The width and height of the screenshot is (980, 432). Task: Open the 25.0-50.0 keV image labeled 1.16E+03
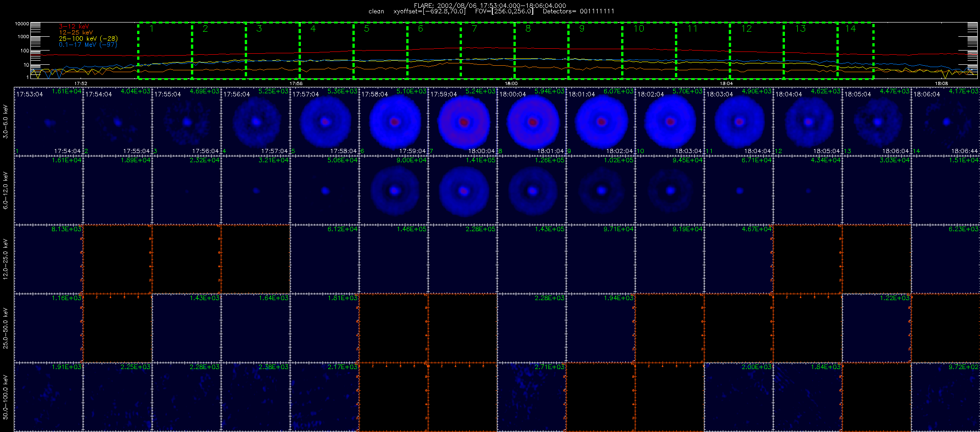point(48,328)
